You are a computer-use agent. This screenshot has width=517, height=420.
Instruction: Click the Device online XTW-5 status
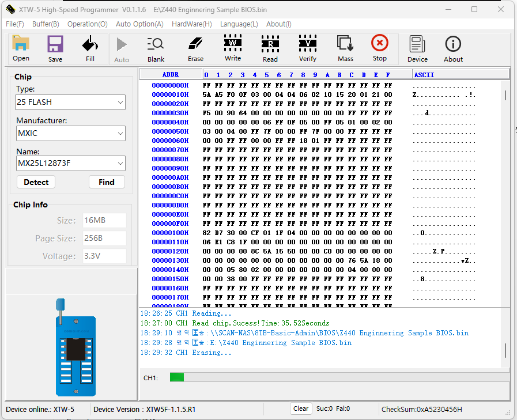point(40,410)
